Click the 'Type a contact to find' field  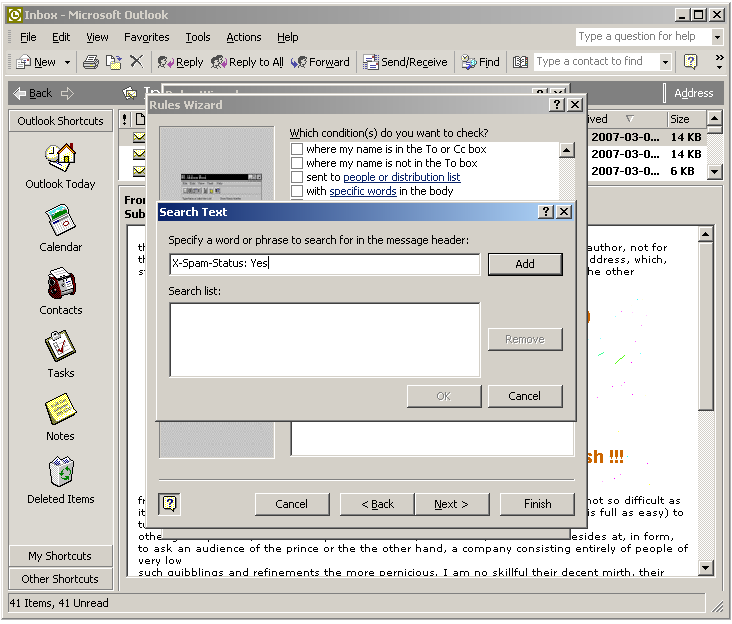point(597,62)
